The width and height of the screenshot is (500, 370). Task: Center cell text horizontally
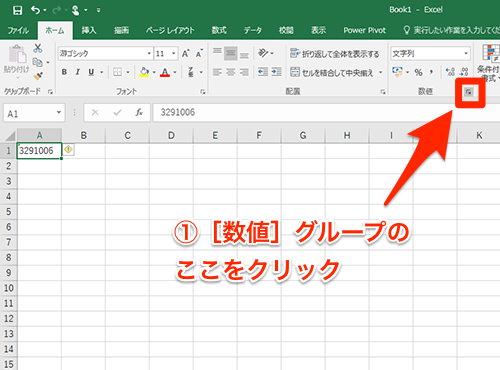pos(231,72)
